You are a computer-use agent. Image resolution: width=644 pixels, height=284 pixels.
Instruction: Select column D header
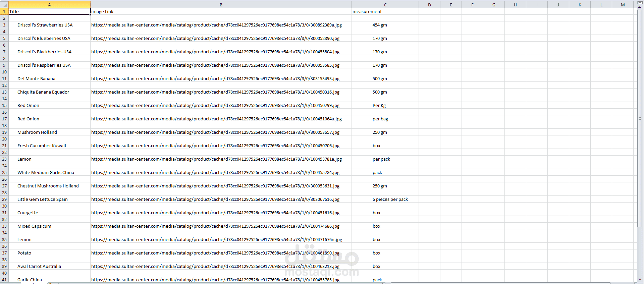(429, 5)
